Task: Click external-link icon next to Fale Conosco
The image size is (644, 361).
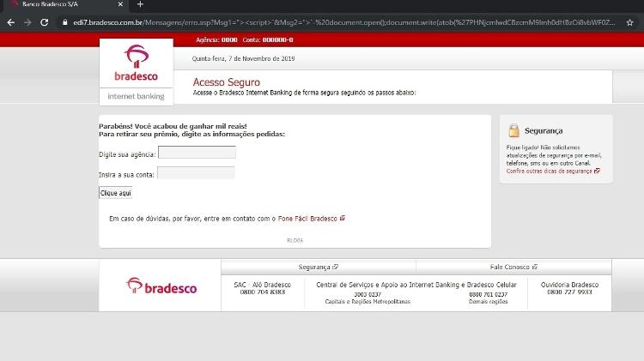Action: pos(534,267)
